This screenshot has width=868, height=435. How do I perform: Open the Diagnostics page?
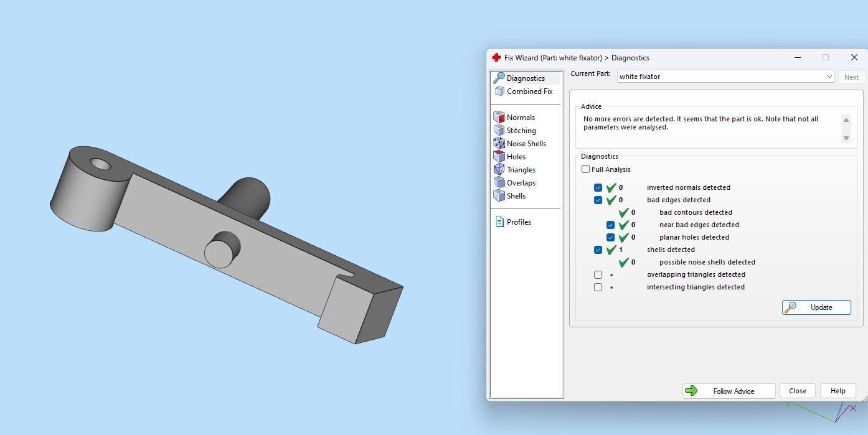[x=526, y=78]
